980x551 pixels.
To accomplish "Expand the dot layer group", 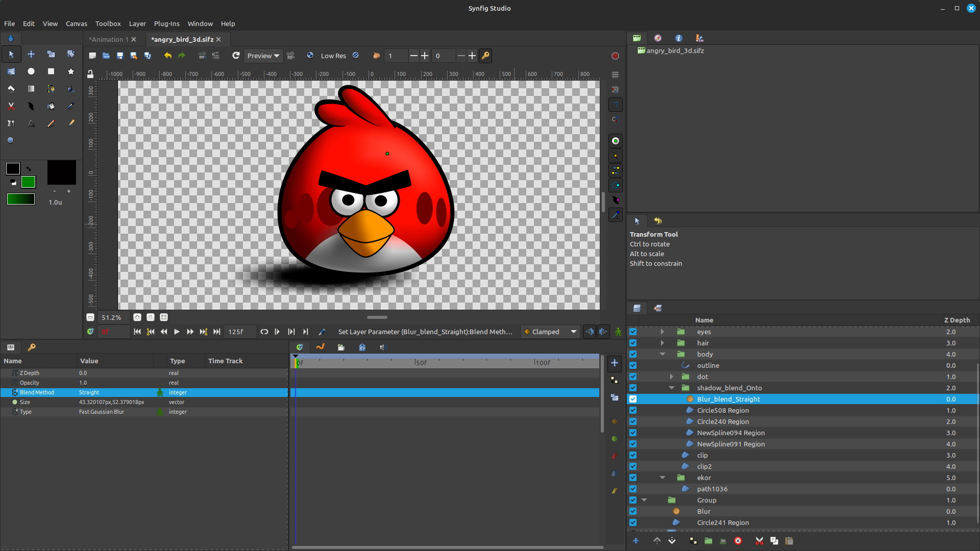I will coord(672,377).
